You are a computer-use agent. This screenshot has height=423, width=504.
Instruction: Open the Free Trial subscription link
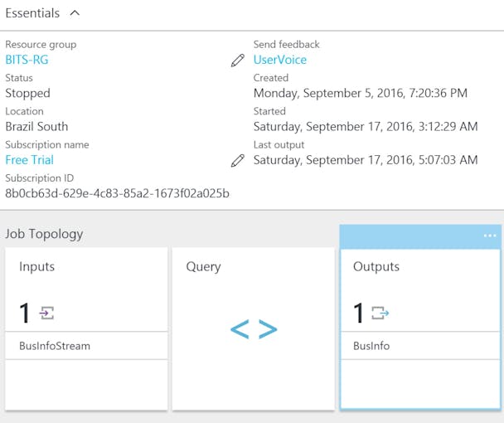29,160
